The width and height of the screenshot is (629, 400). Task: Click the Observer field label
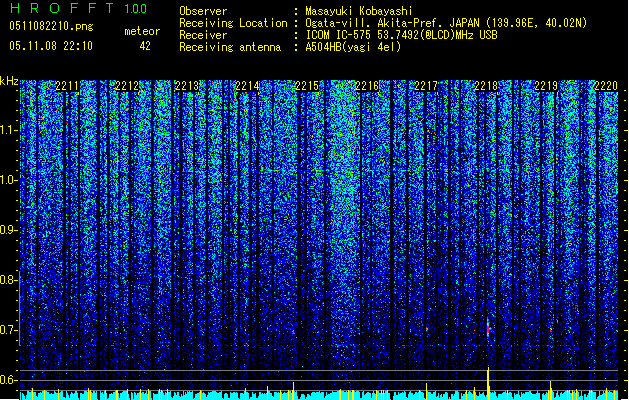[203, 11]
